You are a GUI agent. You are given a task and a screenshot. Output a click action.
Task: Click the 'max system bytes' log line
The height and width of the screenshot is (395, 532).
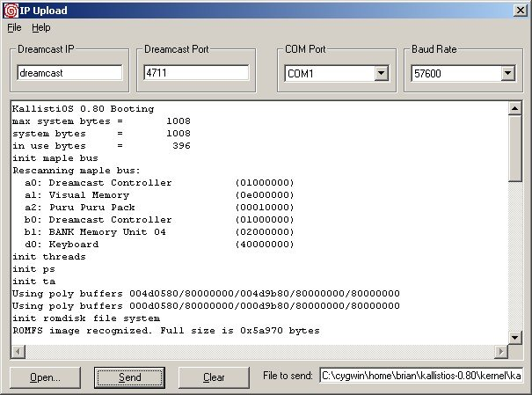pyautogui.click(x=101, y=121)
